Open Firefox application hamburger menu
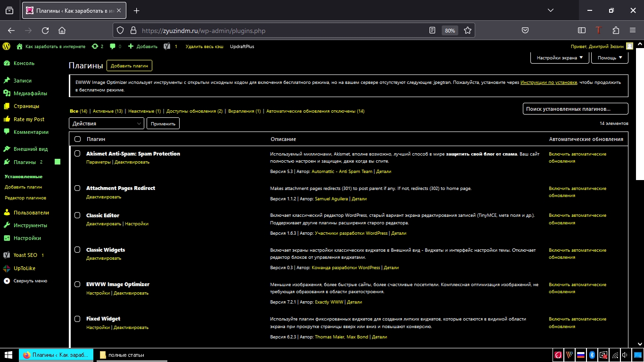Screen dimensions: 644x362 pos(633,30)
